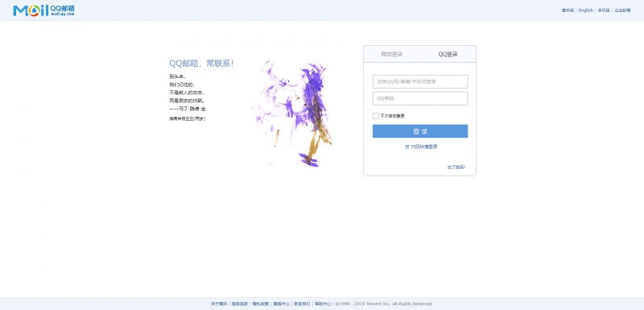Click the purple watercolor painting image
Image resolution: width=644 pixels, height=310 pixels.
point(292,114)
